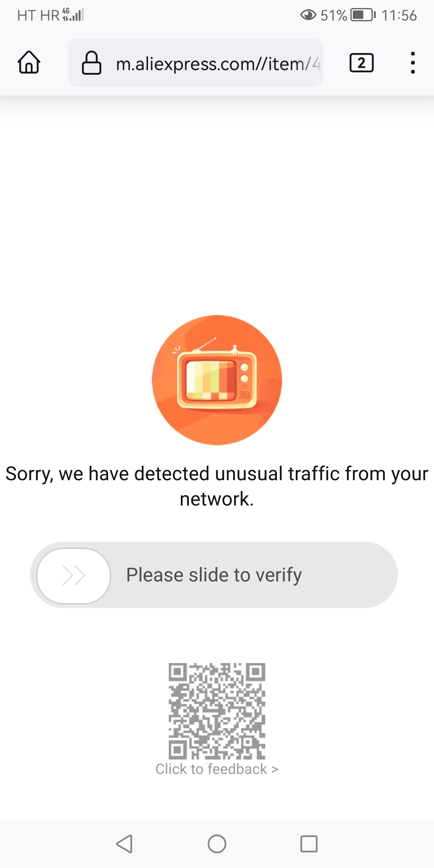Tap the 'Please slide to verify' track
434x868 pixels.
(214, 575)
